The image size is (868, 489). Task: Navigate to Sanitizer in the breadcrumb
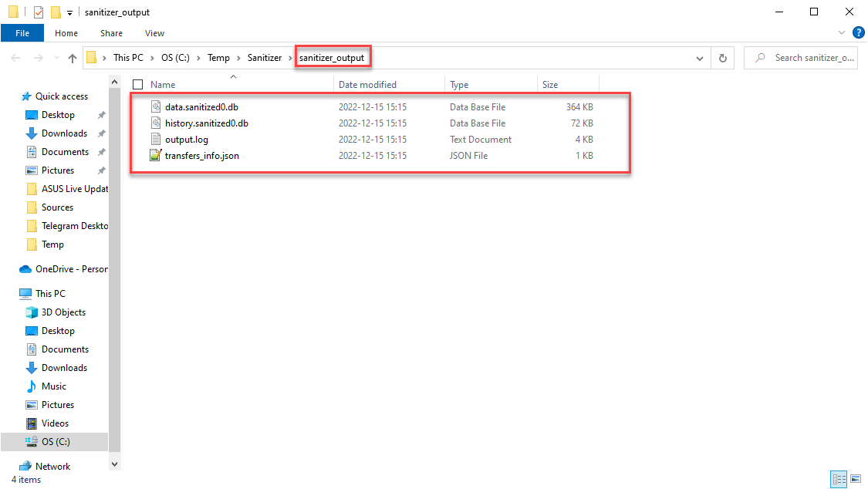(x=264, y=58)
